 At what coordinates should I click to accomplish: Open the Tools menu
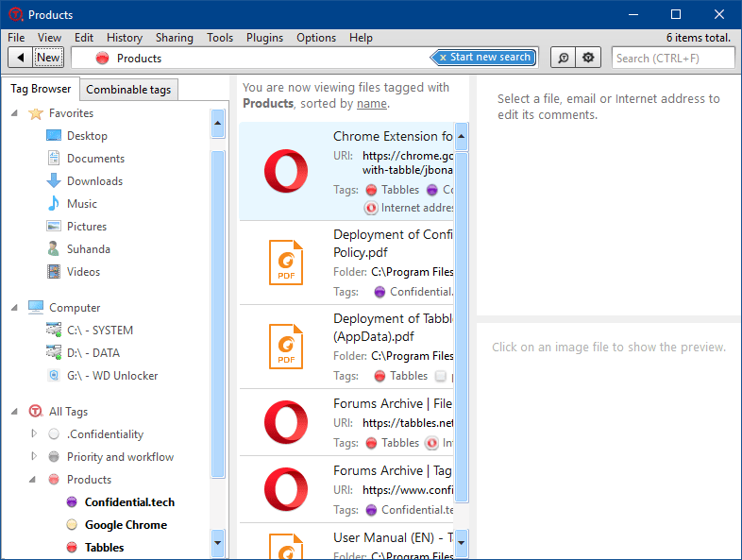point(220,38)
